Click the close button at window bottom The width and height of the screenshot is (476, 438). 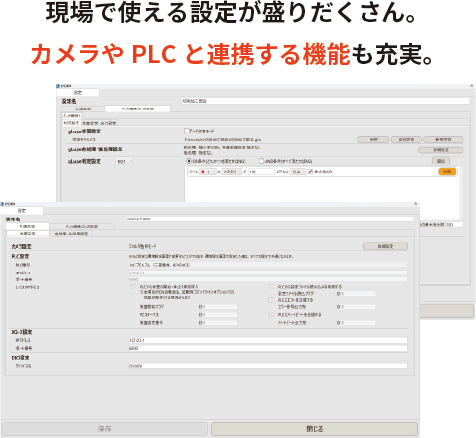click(314, 429)
